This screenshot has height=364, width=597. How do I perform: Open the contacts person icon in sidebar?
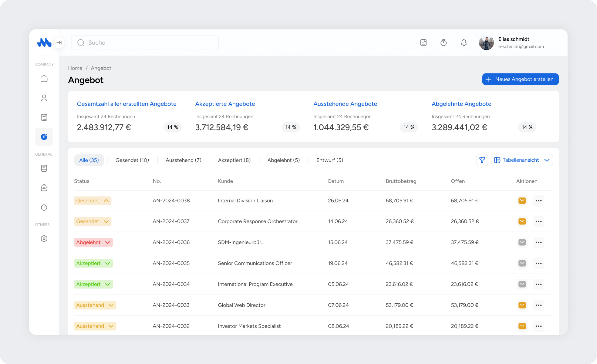click(x=44, y=98)
